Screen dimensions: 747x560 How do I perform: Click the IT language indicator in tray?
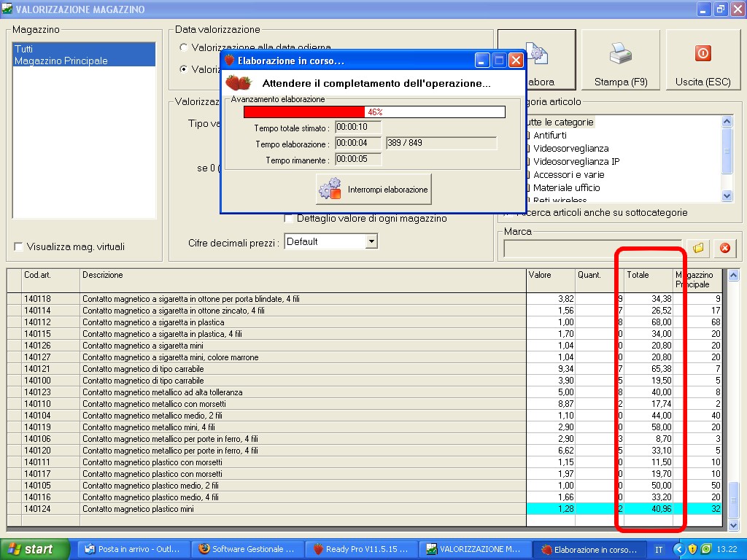[x=659, y=550]
